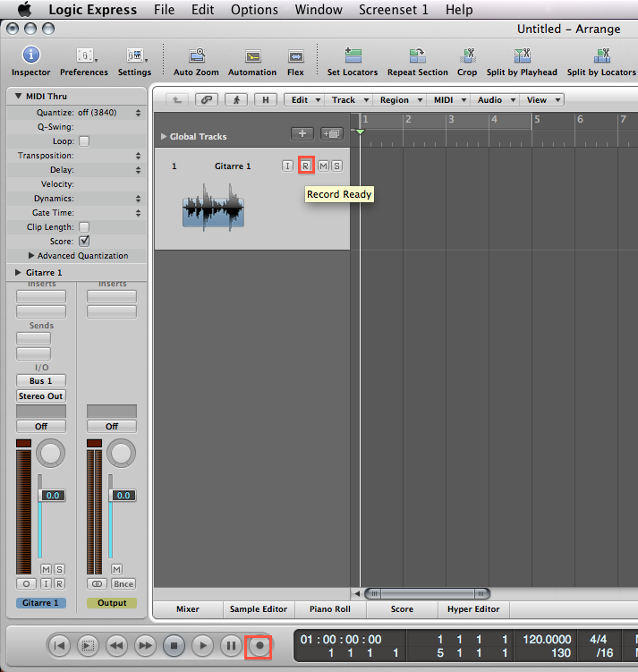Click Play from Selection transport button
638x672 pixels.
pos(89,645)
